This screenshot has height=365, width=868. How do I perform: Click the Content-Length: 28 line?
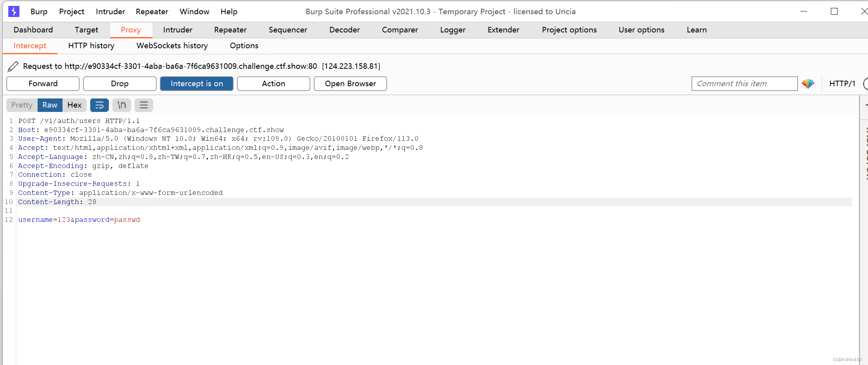tap(57, 202)
